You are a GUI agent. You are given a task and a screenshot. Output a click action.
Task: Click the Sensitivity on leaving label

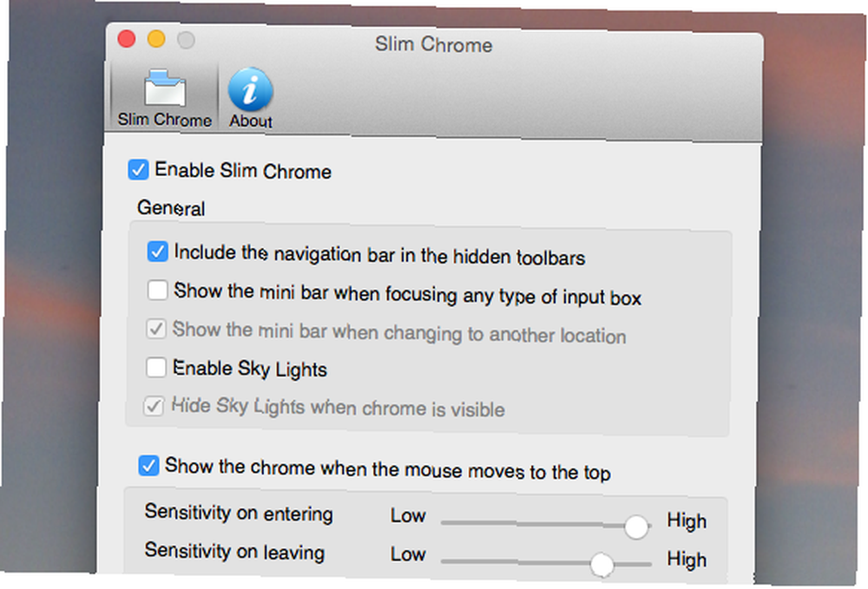tap(234, 552)
